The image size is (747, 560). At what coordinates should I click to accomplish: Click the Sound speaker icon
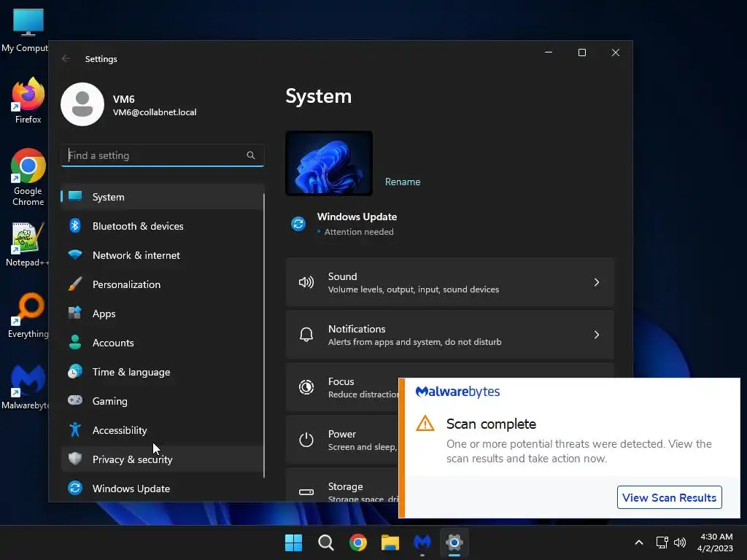(306, 282)
